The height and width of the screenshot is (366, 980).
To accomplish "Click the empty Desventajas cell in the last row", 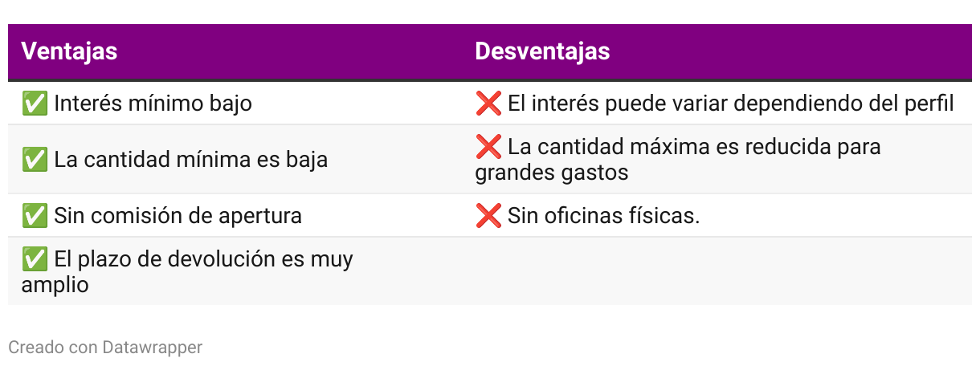I will coord(717,271).
